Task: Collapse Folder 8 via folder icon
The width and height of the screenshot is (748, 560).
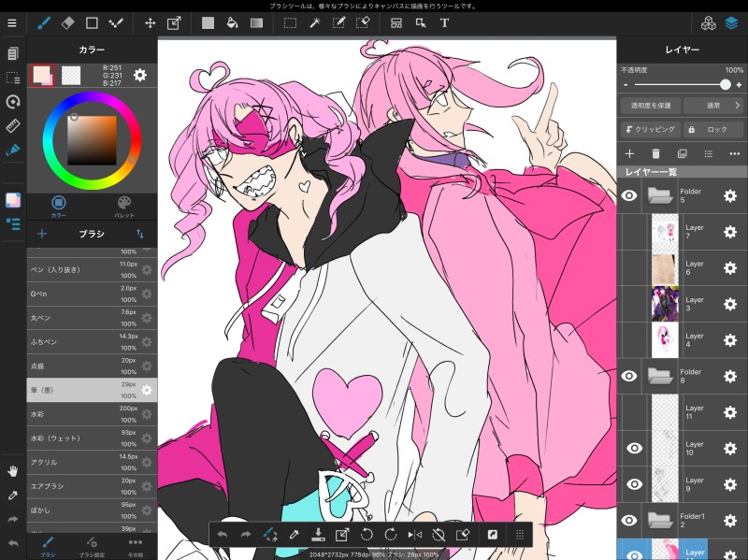Action: [x=660, y=376]
